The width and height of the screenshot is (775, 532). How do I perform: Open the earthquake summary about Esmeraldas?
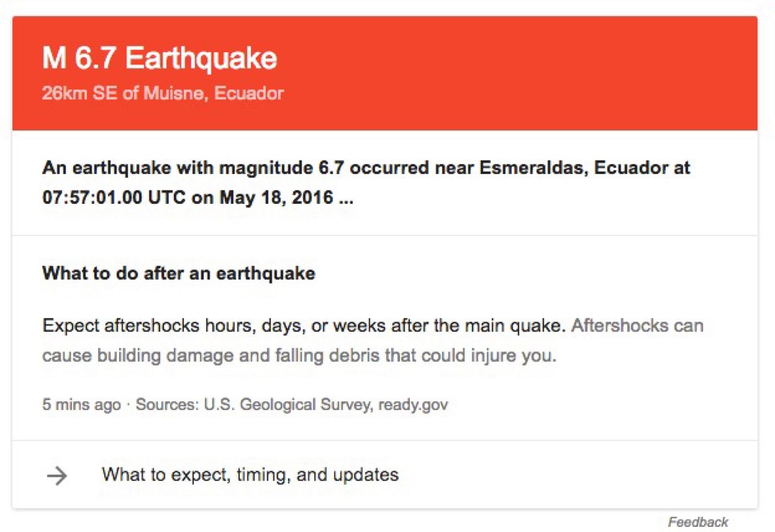(x=366, y=183)
